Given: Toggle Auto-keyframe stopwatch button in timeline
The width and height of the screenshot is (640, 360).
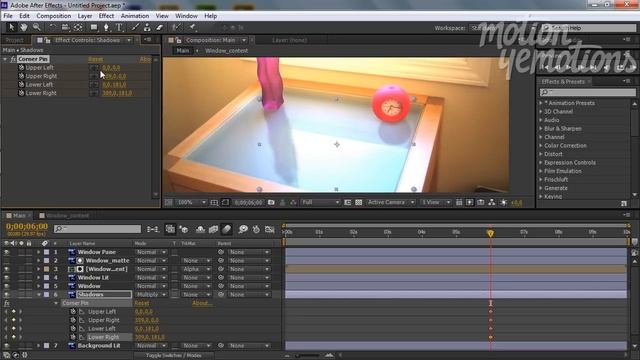Looking at the screenshot, I should pos(256,229).
